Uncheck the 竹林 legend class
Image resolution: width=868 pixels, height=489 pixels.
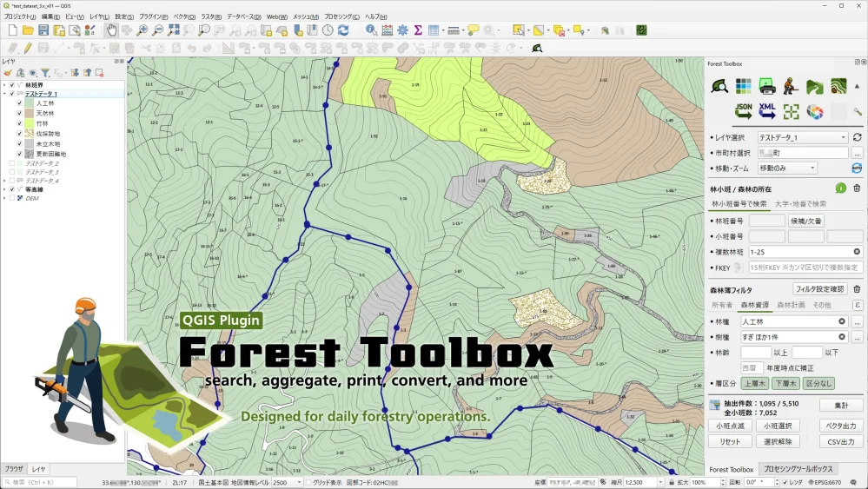point(19,123)
